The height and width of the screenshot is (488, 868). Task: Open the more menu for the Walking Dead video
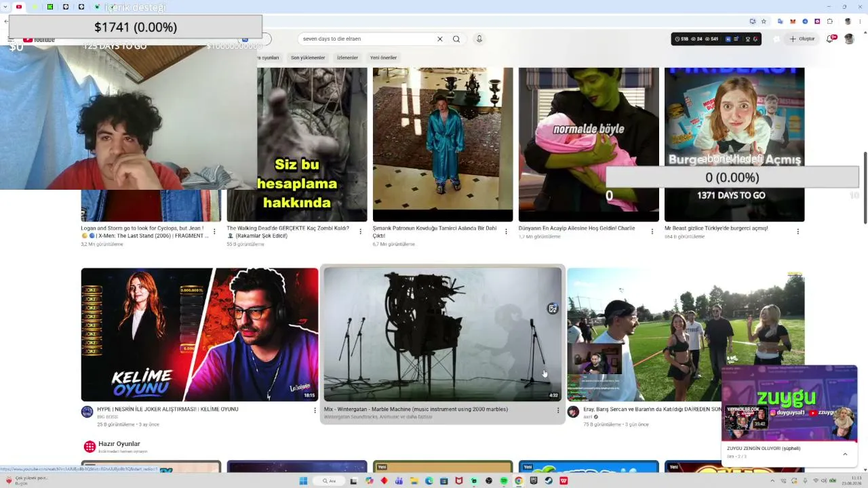pos(360,231)
